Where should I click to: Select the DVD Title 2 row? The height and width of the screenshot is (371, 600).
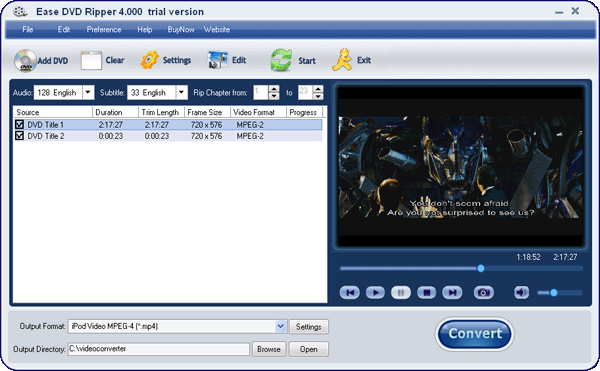point(168,136)
